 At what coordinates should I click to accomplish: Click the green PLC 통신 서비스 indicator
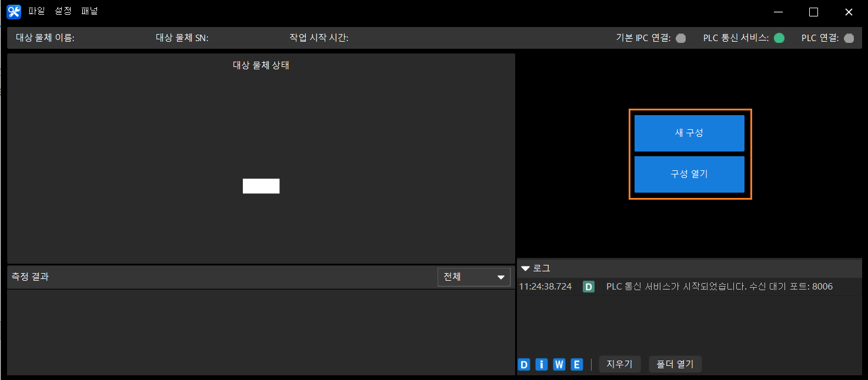pos(779,38)
